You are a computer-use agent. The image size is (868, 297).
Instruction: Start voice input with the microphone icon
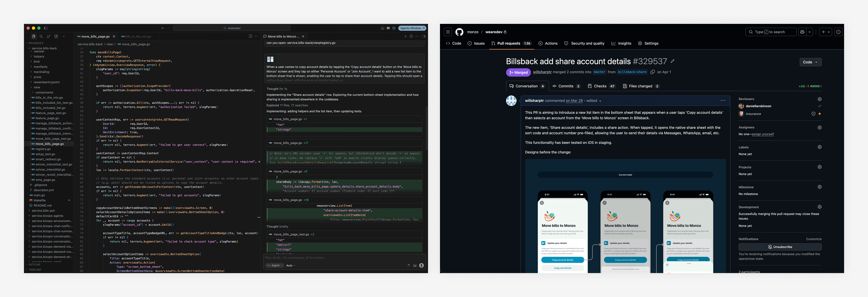tap(421, 265)
